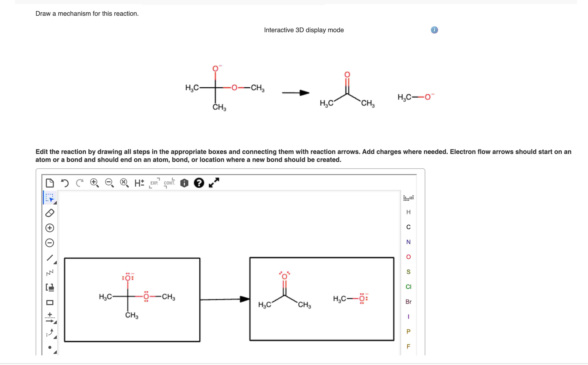The image size is (588, 365).
Task: Select the increase charge tool
Action: pyautogui.click(x=50, y=228)
